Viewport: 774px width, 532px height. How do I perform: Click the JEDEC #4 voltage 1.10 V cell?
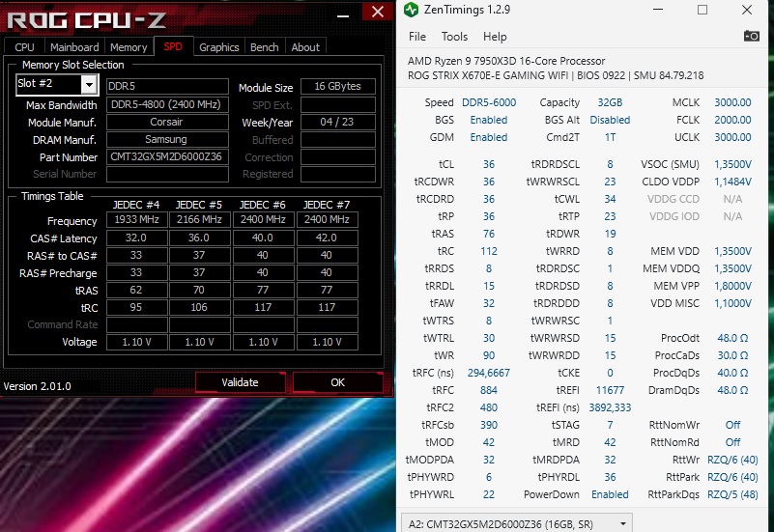coord(136,342)
